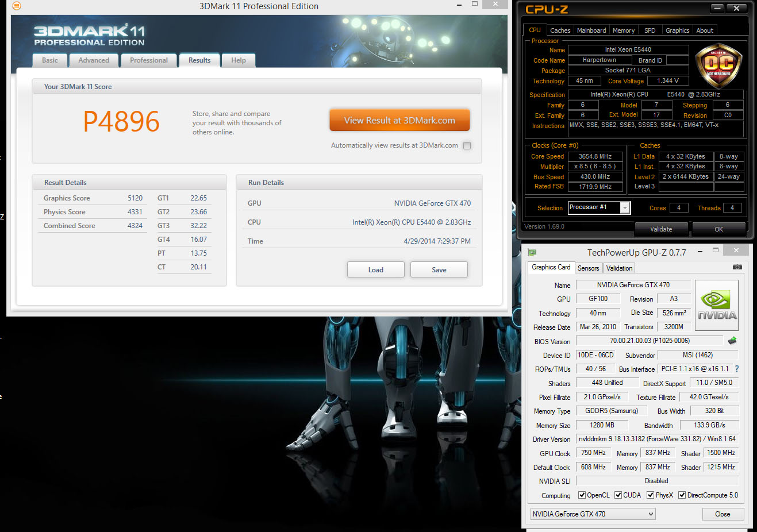The width and height of the screenshot is (757, 532).
Task: Take a GPU-Z screenshot with the camera icon
Action: (x=737, y=267)
